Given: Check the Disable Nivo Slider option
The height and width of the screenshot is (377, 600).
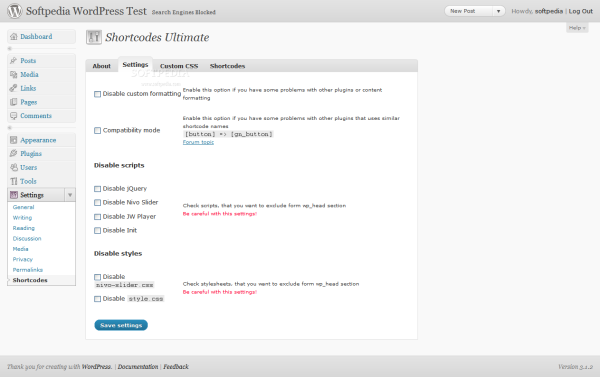Looking at the screenshot, I should click(98, 202).
